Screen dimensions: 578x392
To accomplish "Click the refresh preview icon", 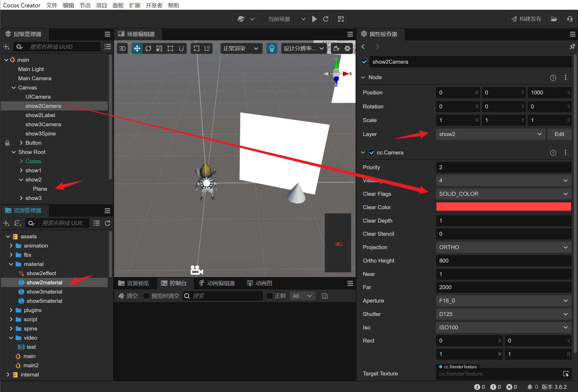I will [x=326, y=19].
